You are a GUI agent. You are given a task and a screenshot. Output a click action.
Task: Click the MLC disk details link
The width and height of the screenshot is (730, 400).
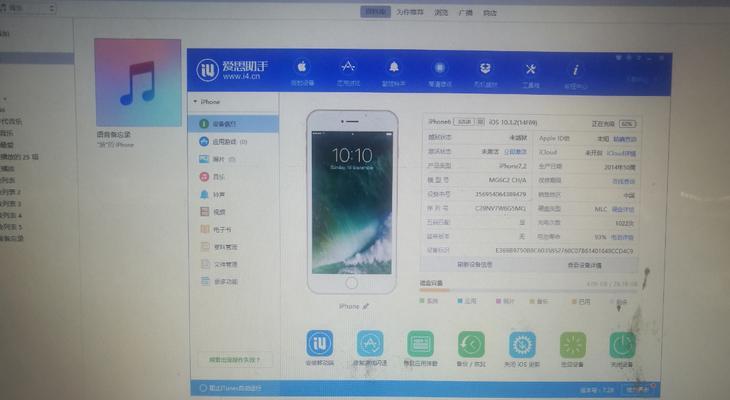623,210
